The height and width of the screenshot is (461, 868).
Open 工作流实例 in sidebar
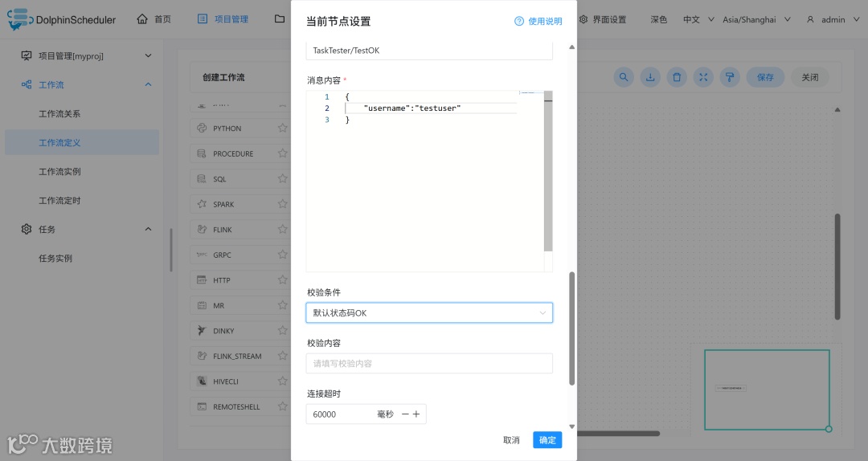[x=59, y=172]
